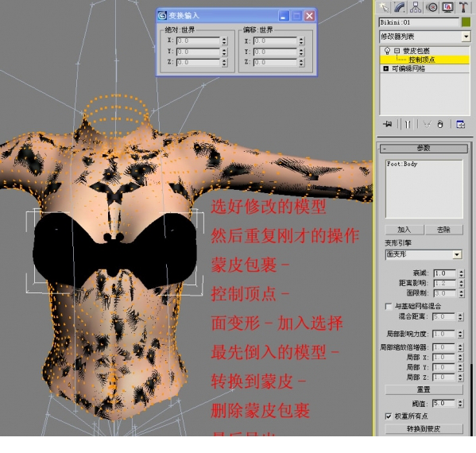The width and height of the screenshot is (476, 453).
Task: Select Foot:Body in the deformer list
Action: [402, 164]
